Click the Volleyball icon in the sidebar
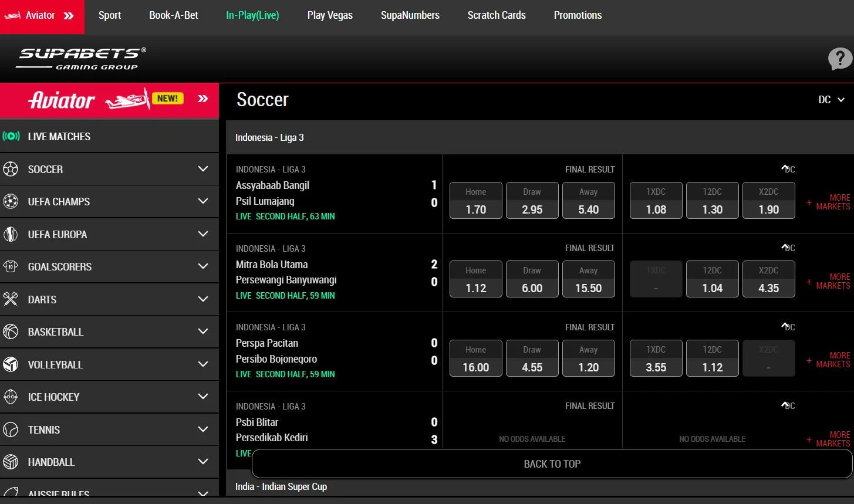The height and width of the screenshot is (504, 854). (11, 364)
